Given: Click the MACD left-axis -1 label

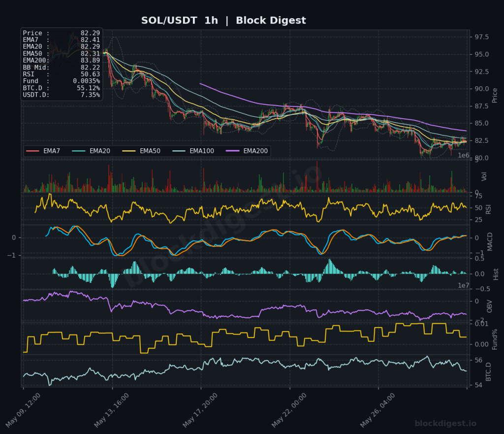Looking at the screenshot, I should pyautogui.click(x=11, y=256).
